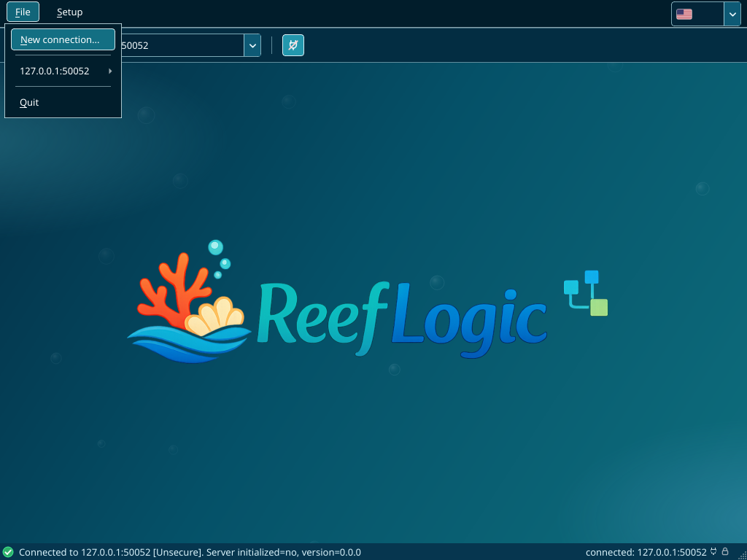Click the window resize grip corner
This screenshot has width=747, height=560.
click(742, 555)
